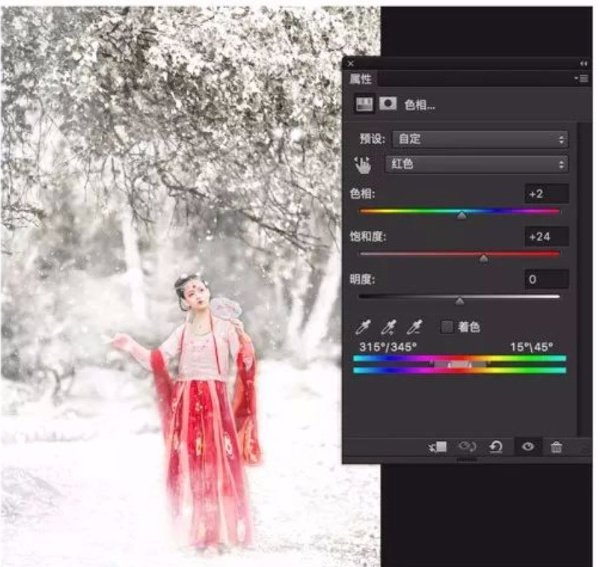Select the Subtract from Sample eyedropper

[415, 327]
